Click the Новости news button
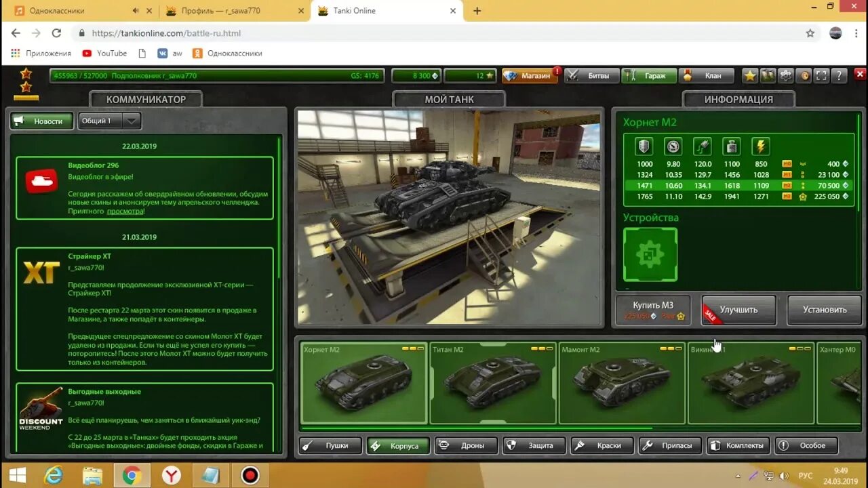This screenshot has height=488, width=868. tap(41, 121)
